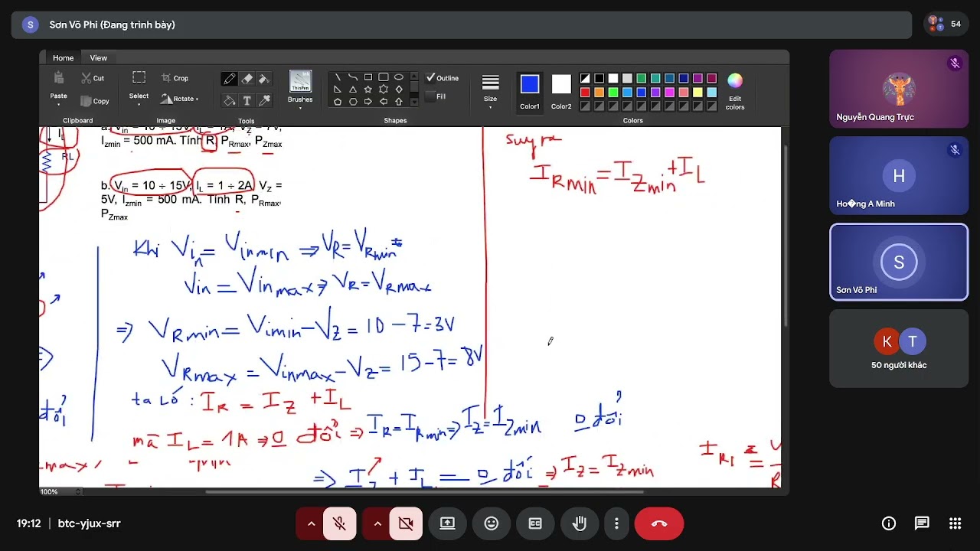Raise your hand in the meeting

click(580, 523)
